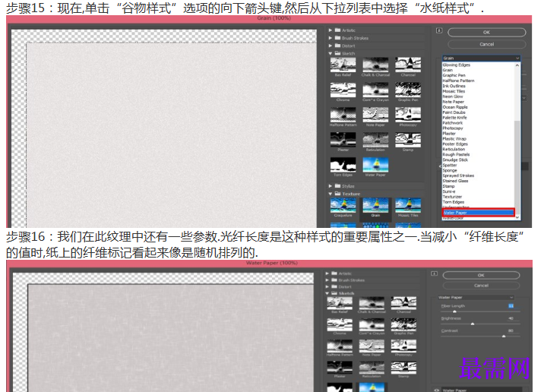Open the Water Paper filter name dropdown
Image resolution: width=544 pixels, height=392 pixels.
tap(476, 297)
